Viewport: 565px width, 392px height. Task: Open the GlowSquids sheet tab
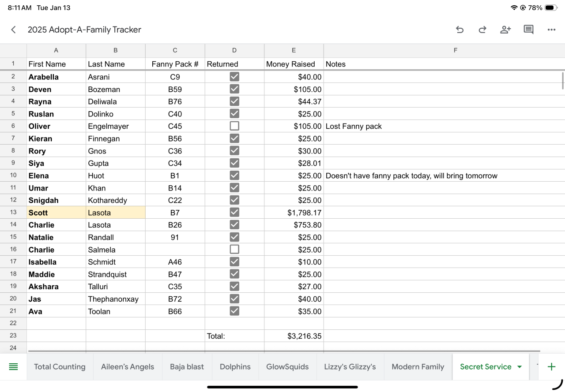[287, 366]
